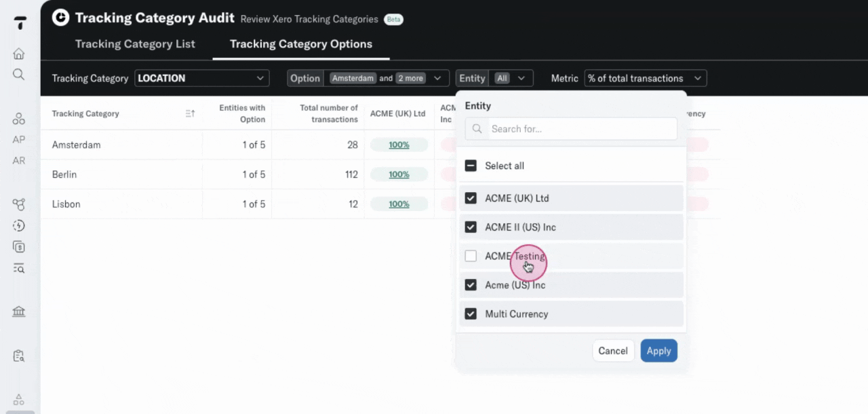Viewport: 868px width, 414px height.
Task: Open the AP section in the sidebar
Action: (x=19, y=140)
